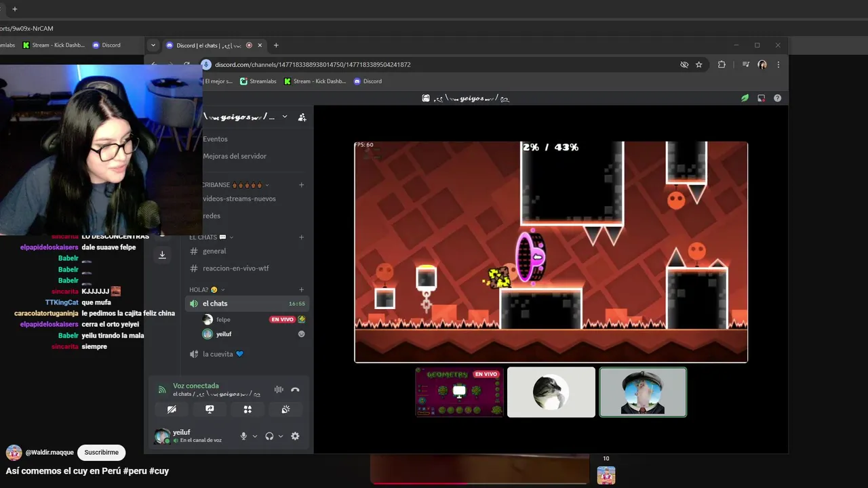
Task: Open the Chrome profile avatar
Action: click(762, 64)
